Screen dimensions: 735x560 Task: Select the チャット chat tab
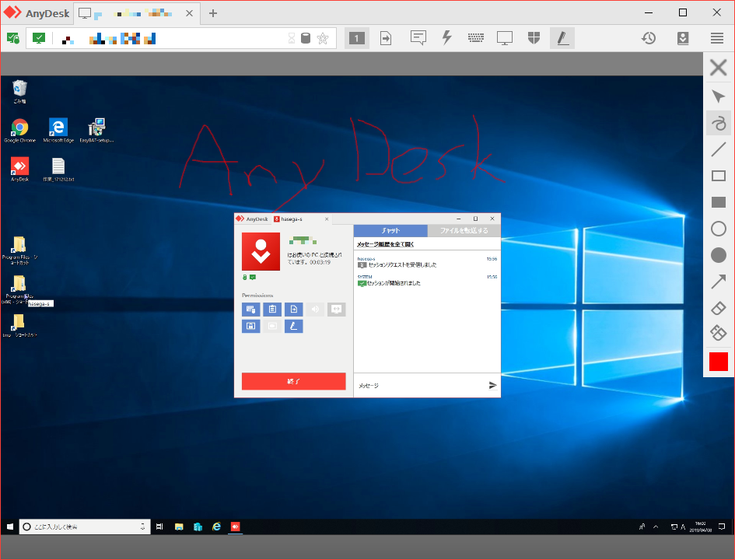[390, 230]
